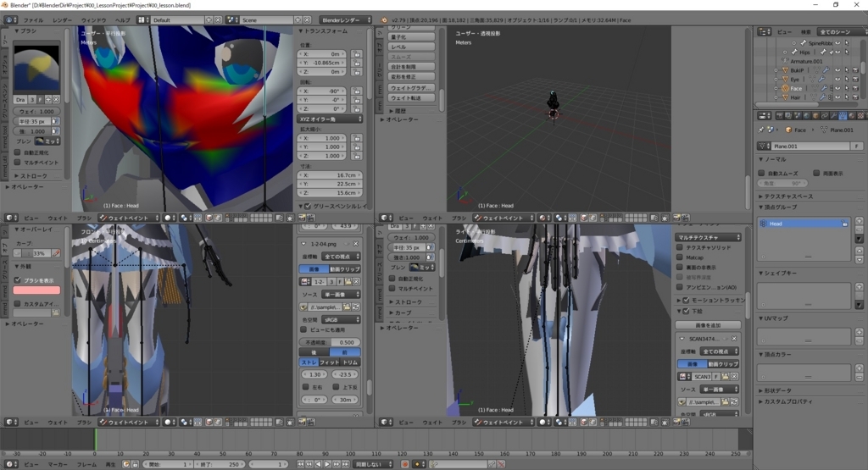The width and height of the screenshot is (868, 470).
Task: Adjust the 不透明度 0.500 slider
Action: 331,342
